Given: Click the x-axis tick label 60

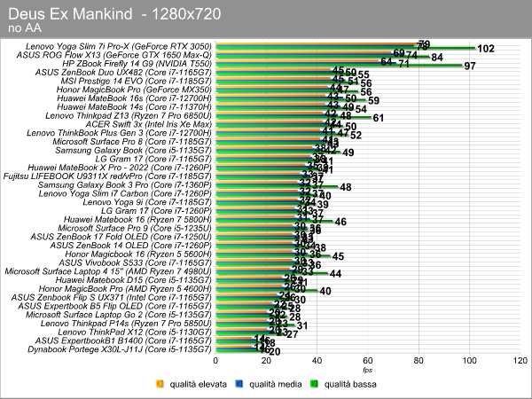Looking at the screenshot, I should coord(368,361).
